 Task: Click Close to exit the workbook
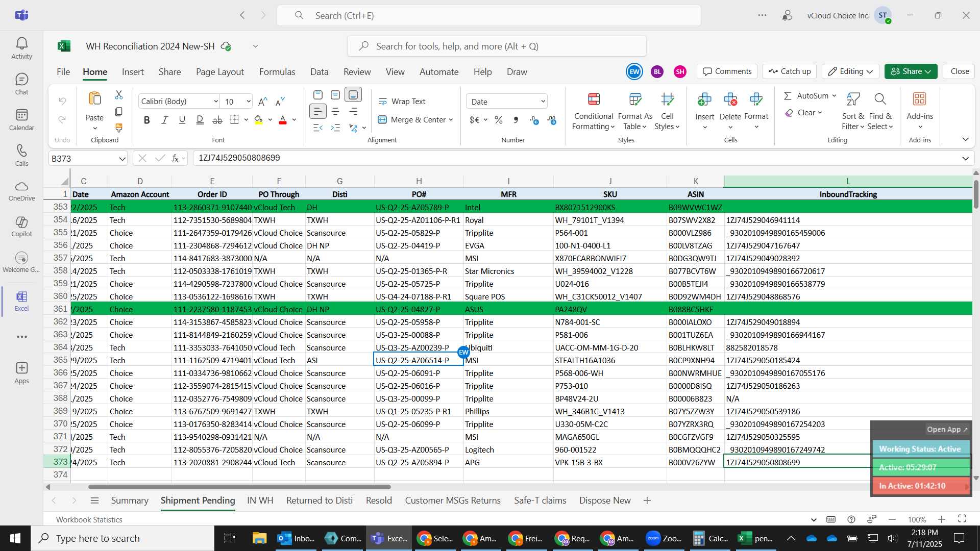pos(960,71)
